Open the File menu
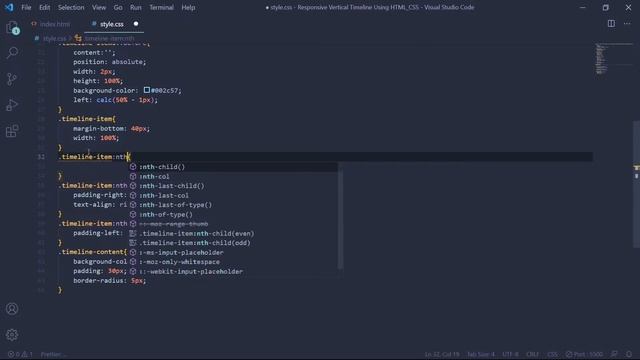Image resolution: width=640 pixels, height=360 pixels. click(x=26, y=7)
